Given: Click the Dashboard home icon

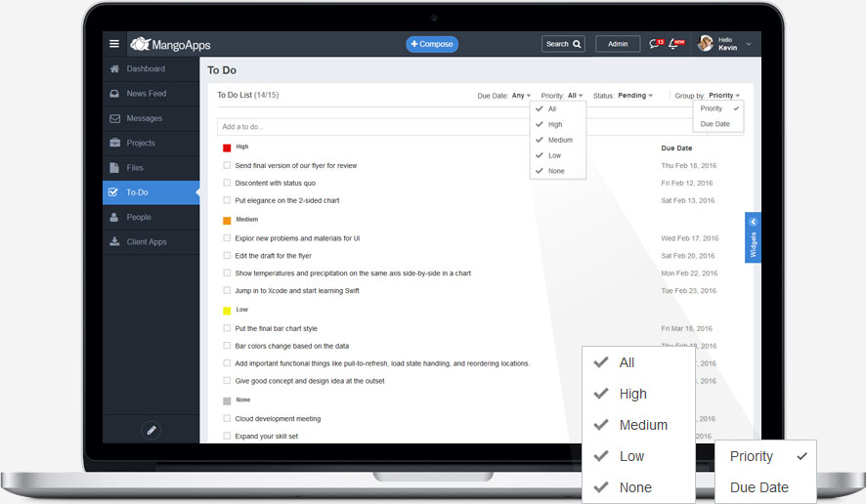Looking at the screenshot, I should point(114,69).
